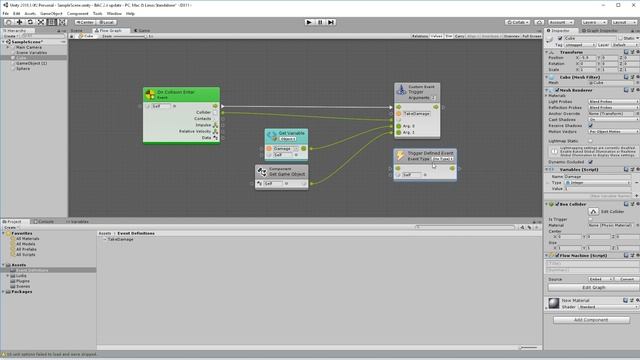Viewport: 640px width, 360px height.
Task: Click the plus icon to add variable
Action: tap(637, 196)
